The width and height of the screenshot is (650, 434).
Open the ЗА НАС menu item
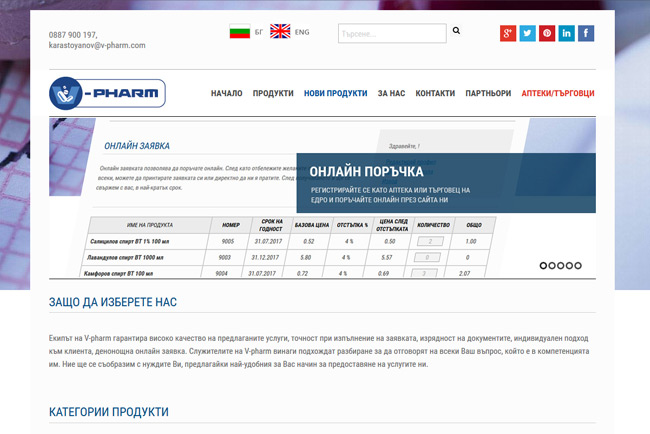(x=391, y=93)
